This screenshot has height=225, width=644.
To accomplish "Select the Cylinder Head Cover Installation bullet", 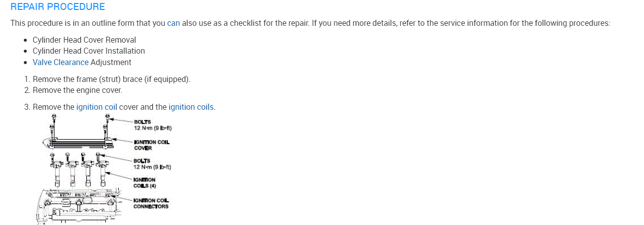I will [x=89, y=51].
